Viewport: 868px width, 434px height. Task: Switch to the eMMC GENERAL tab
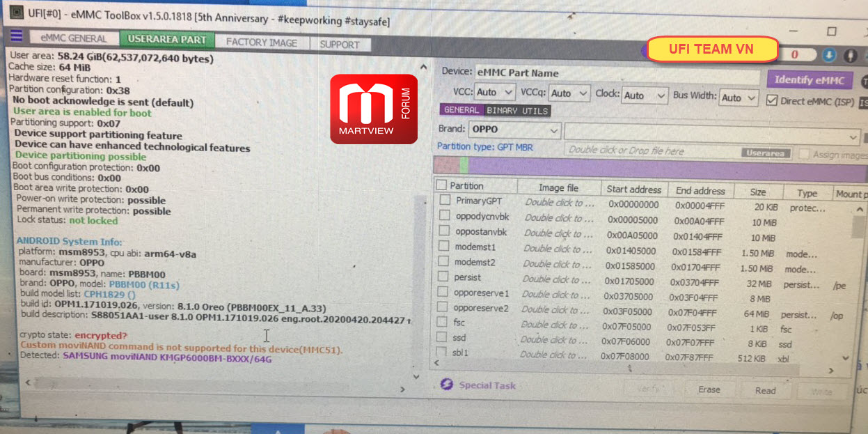coord(74,39)
